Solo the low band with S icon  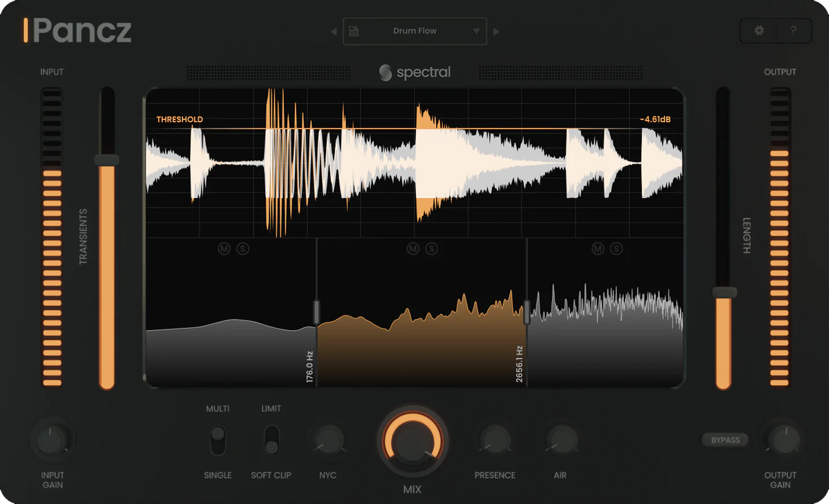242,249
